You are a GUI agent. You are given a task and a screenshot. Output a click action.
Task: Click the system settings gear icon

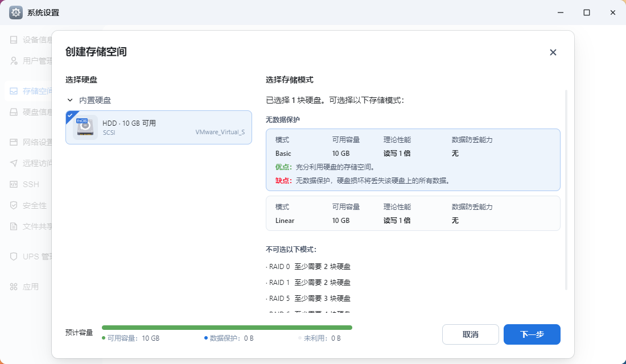(16, 13)
